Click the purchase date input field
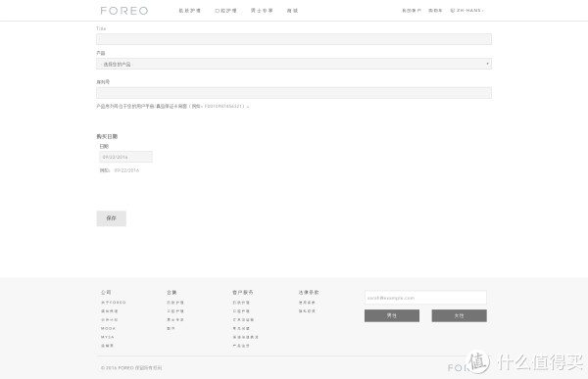 pyautogui.click(x=125, y=157)
